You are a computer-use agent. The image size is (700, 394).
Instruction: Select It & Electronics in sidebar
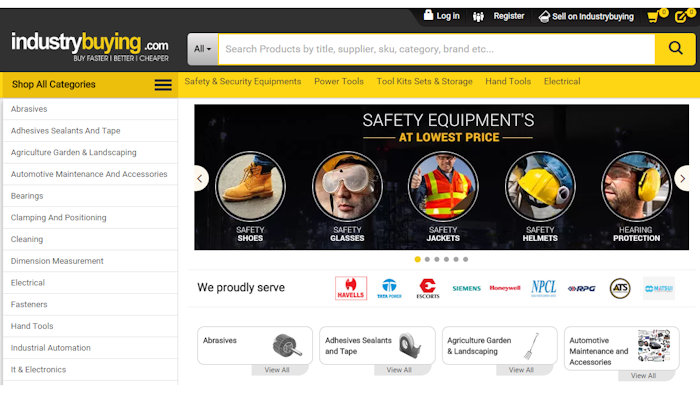90,369
